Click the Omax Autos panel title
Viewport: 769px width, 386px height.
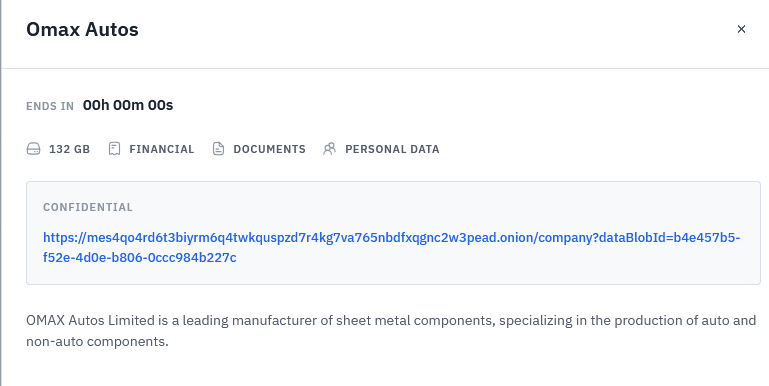click(82, 29)
